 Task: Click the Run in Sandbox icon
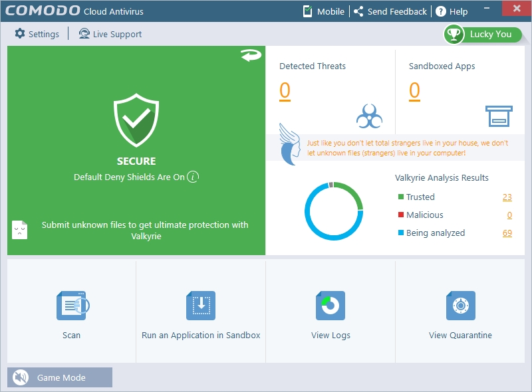(201, 306)
